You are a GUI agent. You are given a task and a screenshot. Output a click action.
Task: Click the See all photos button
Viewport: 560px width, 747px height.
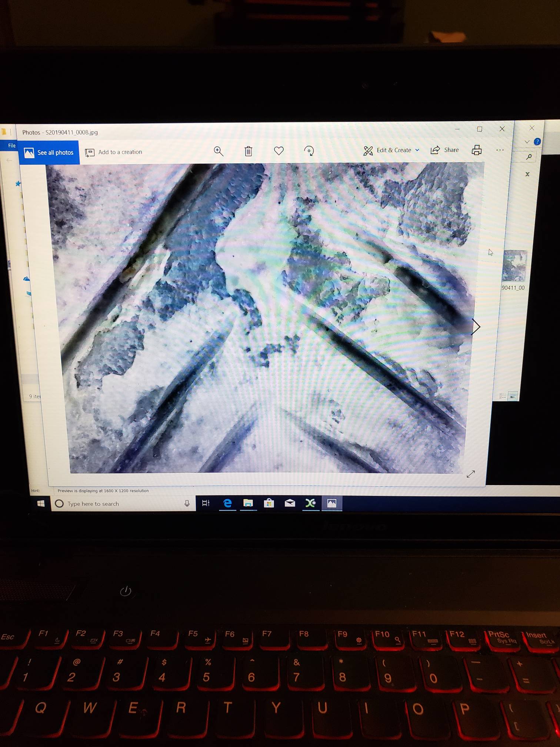point(49,152)
